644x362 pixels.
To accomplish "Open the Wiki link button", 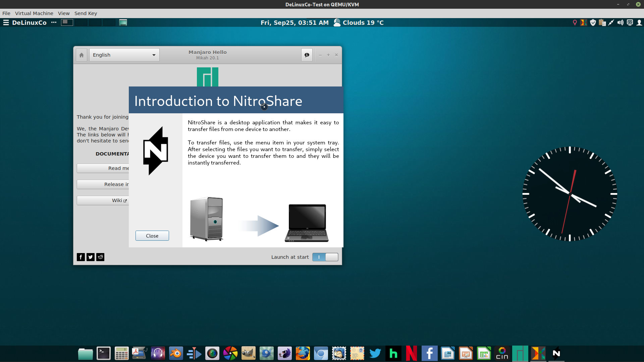I will click(103, 200).
